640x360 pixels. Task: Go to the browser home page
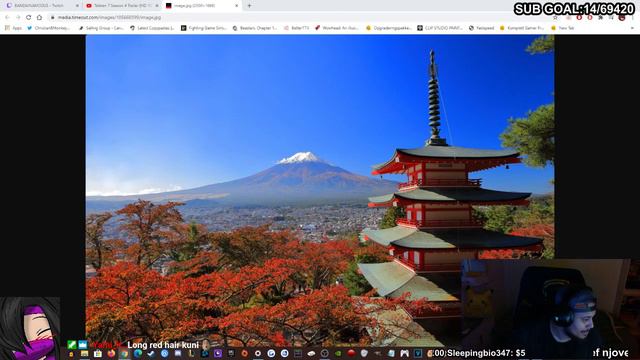pyautogui.click(x=39, y=18)
